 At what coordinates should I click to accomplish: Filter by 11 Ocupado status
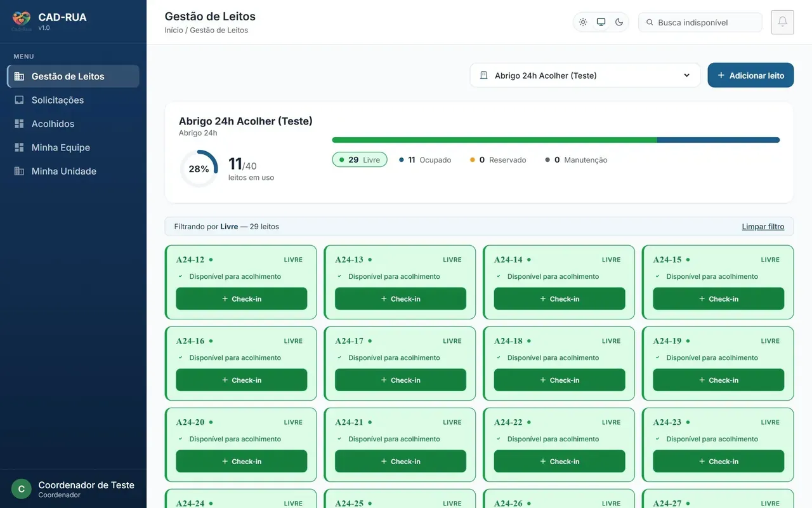[x=425, y=160]
